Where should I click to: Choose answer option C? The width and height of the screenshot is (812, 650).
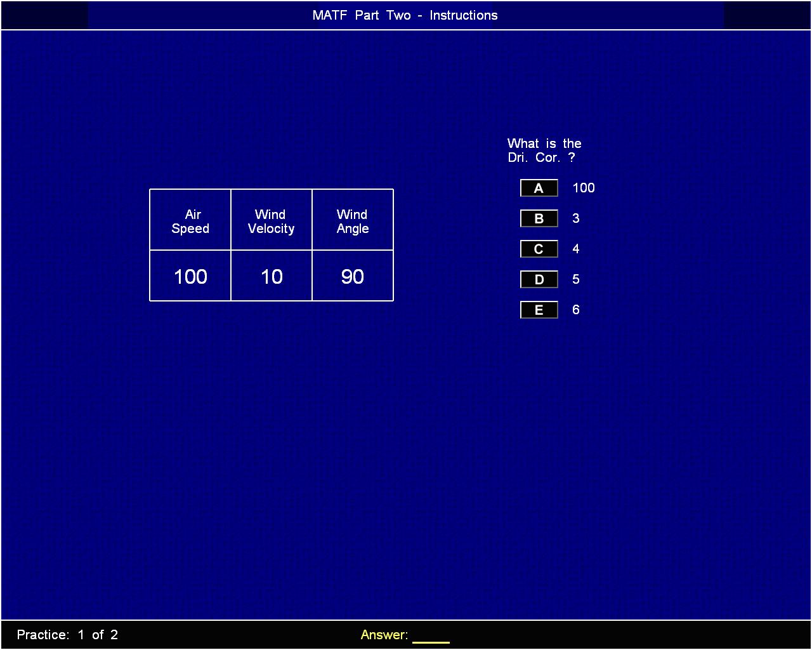pyautogui.click(x=539, y=249)
